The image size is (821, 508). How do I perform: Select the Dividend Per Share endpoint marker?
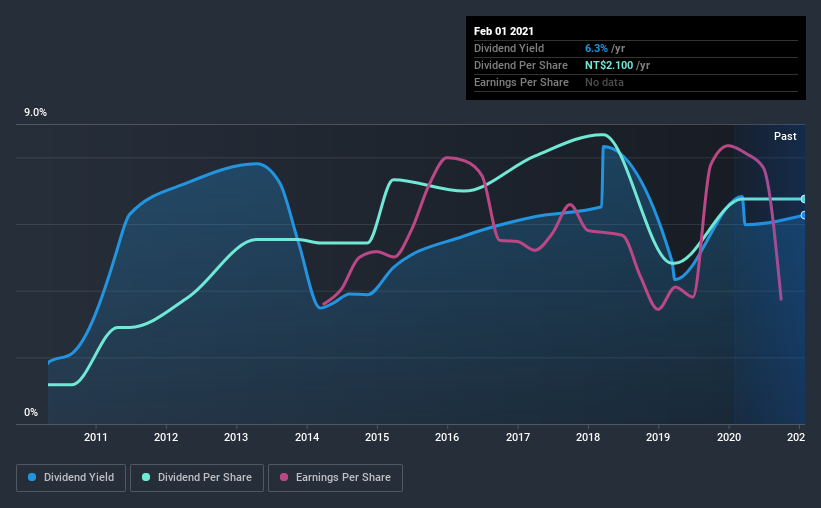(803, 199)
